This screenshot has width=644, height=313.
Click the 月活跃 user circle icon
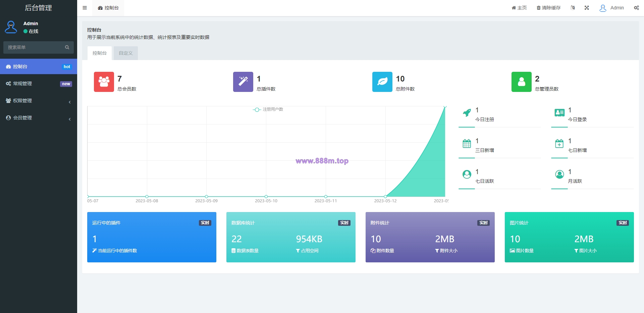coord(559,174)
